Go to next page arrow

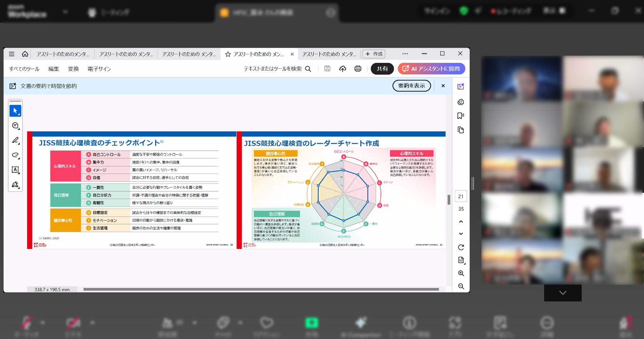click(x=461, y=234)
